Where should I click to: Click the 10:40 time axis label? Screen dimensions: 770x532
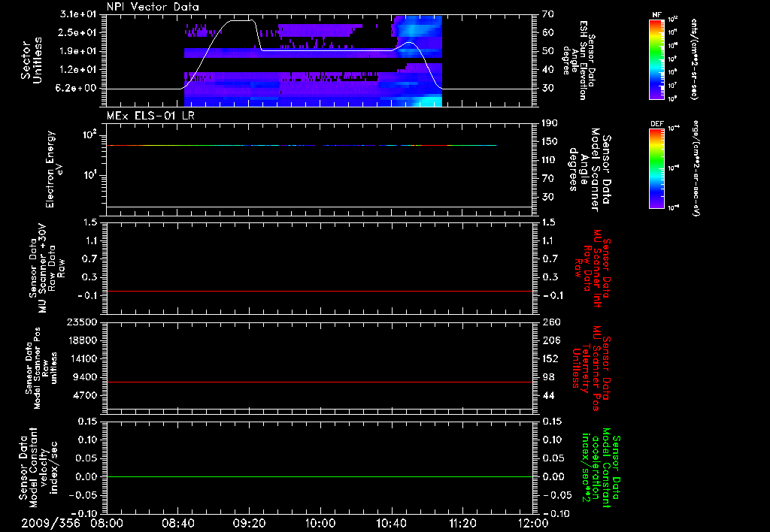[x=391, y=523]
